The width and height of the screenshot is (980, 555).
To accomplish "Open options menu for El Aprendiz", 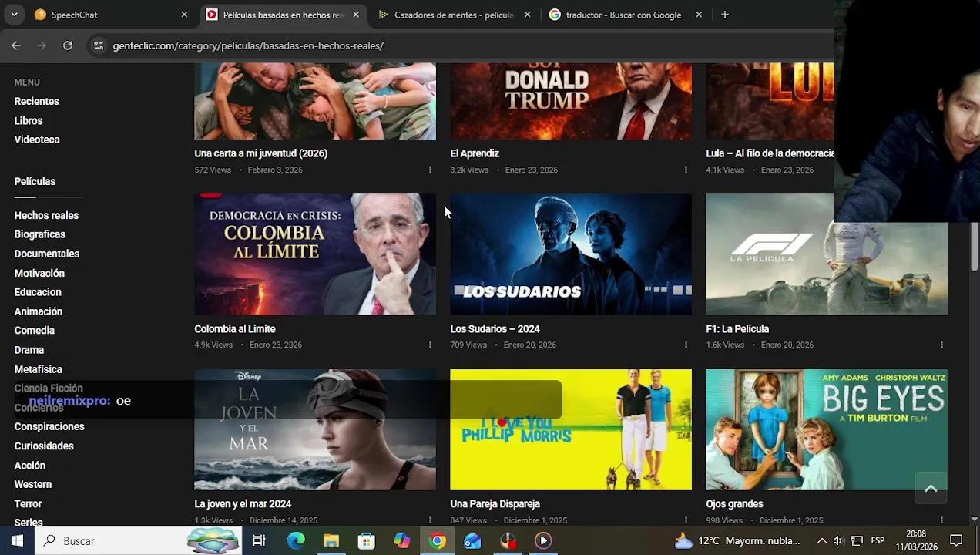I will [x=686, y=170].
